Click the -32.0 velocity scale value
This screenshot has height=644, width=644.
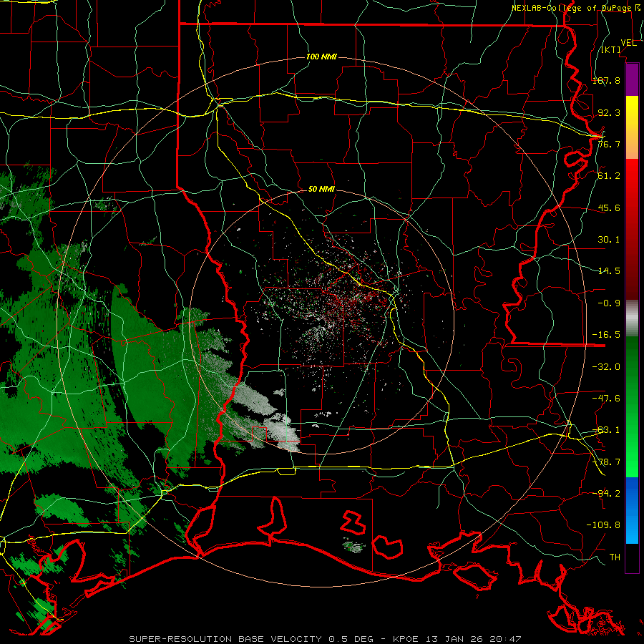(606, 367)
